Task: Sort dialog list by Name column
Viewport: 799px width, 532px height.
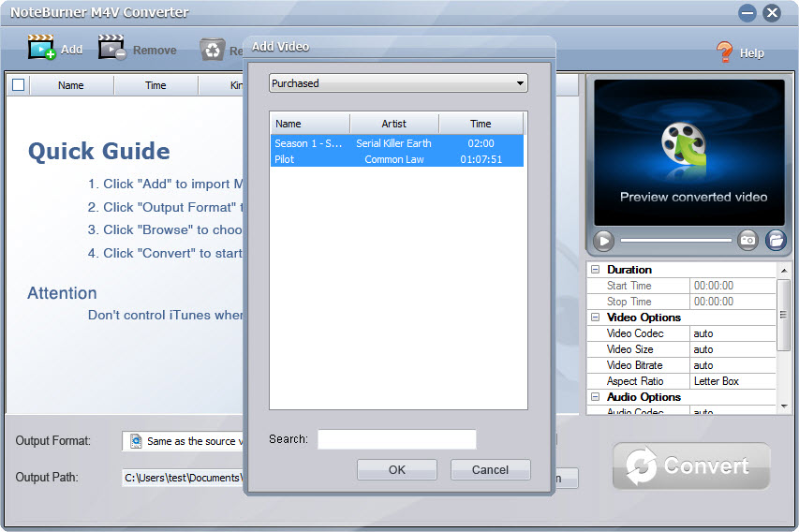Action: pyautogui.click(x=309, y=124)
